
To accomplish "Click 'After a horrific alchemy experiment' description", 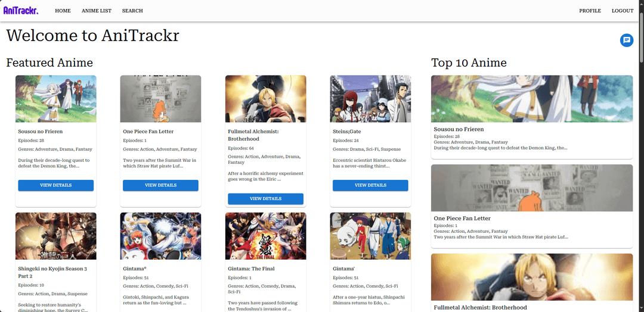I will (266, 176).
